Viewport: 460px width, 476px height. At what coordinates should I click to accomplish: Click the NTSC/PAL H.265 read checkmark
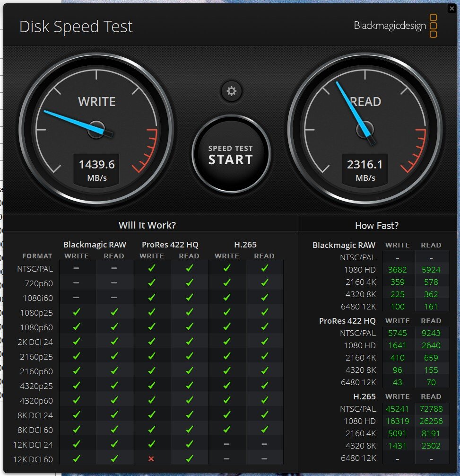pos(265,268)
